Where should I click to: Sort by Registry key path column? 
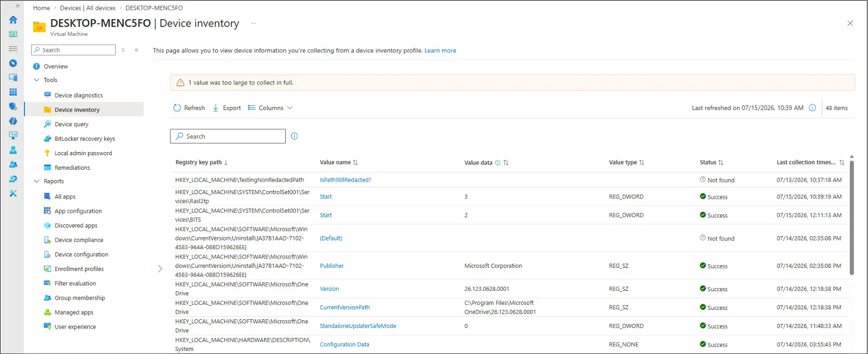pyautogui.click(x=201, y=162)
